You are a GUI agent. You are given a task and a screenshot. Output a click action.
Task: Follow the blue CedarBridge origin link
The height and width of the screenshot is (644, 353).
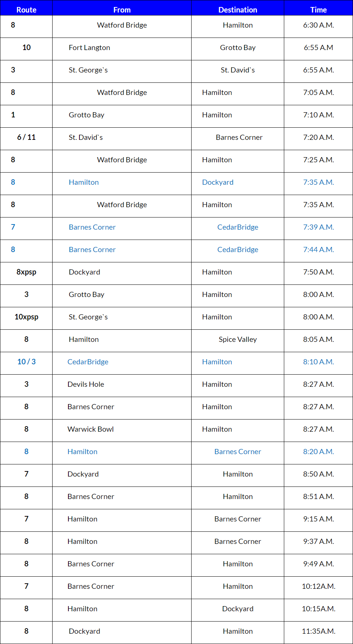point(88,362)
